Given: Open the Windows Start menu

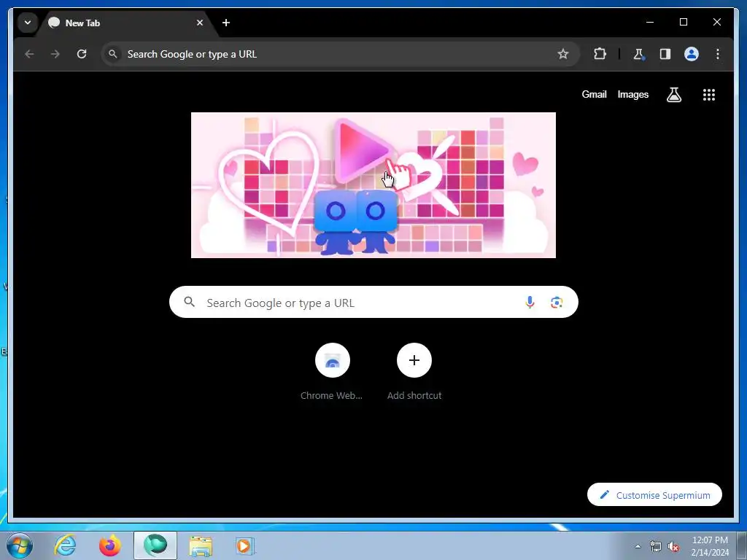Looking at the screenshot, I should (x=19, y=545).
